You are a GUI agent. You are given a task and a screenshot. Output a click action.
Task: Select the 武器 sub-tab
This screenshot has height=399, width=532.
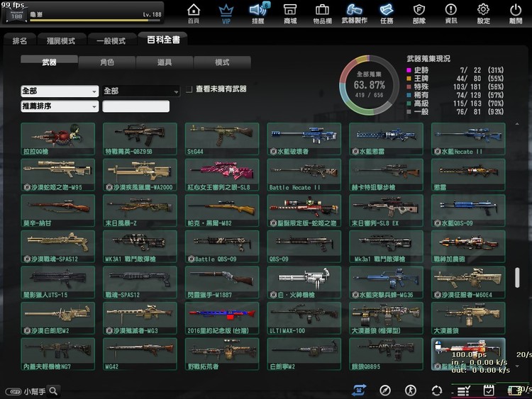click(x=49, y=62)
